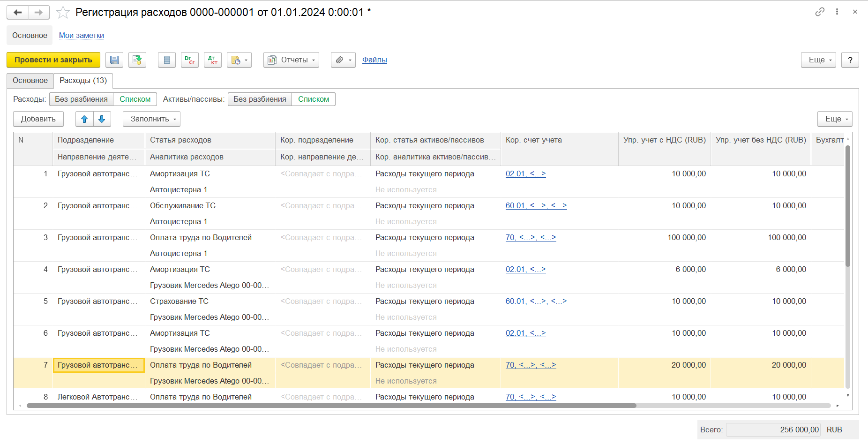Switch to the Основное form tab
The image size is (868, 445).
coord(30,81)
